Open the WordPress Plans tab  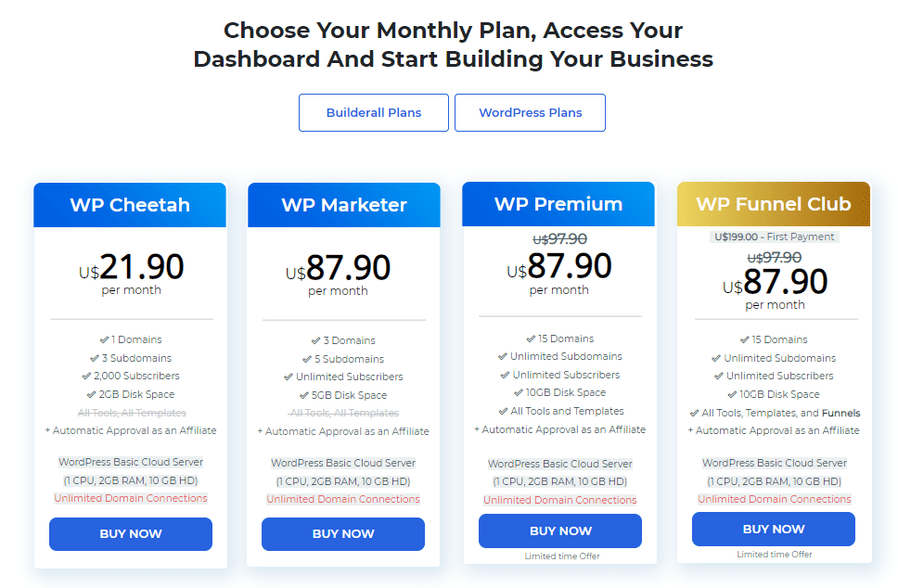point(531,113)
